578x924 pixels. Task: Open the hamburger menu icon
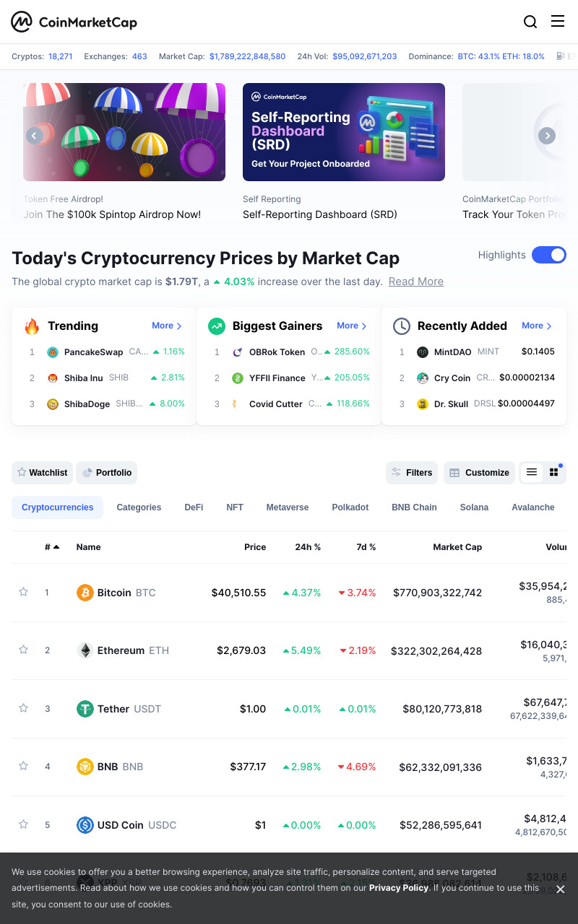[x=558, y=21]
